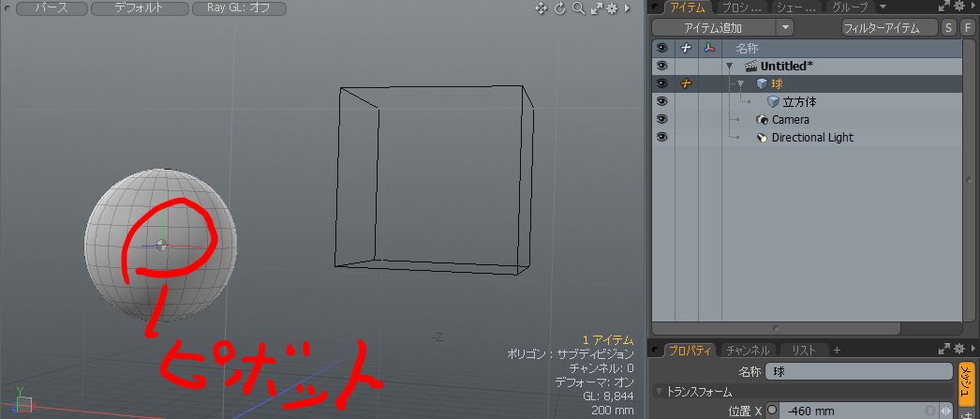Open the 3D viewport settings gear

pyautogui.click(x=612, y=8)
